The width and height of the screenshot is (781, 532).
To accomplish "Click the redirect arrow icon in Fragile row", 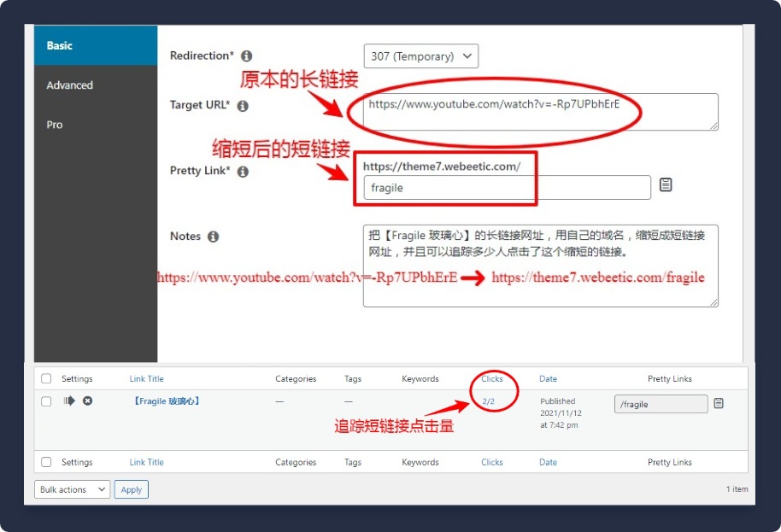I will point(69,401).
